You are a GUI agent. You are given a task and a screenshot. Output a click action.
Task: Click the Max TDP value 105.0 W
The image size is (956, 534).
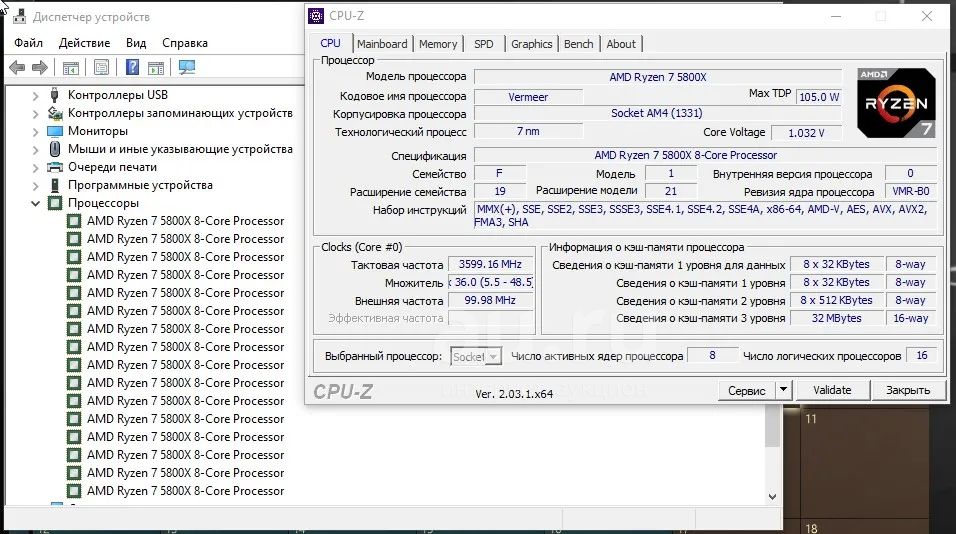coord(819,97)
